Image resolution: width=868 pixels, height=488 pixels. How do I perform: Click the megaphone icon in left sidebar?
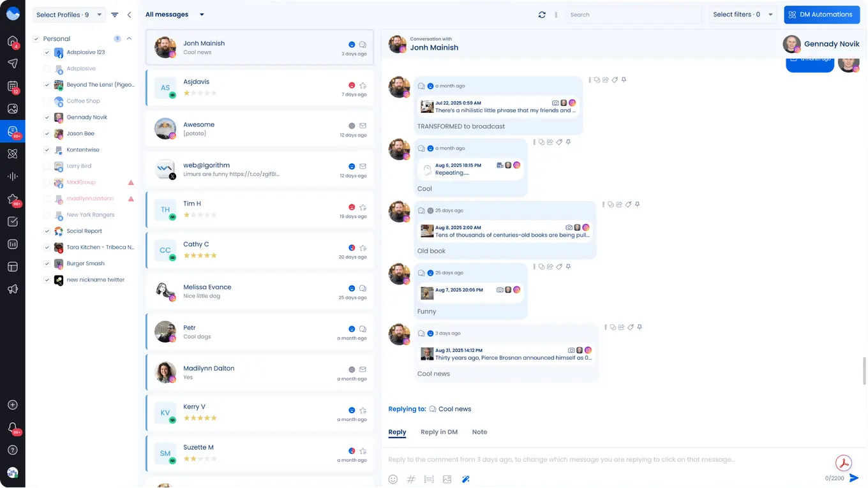(x=12, y=289)
